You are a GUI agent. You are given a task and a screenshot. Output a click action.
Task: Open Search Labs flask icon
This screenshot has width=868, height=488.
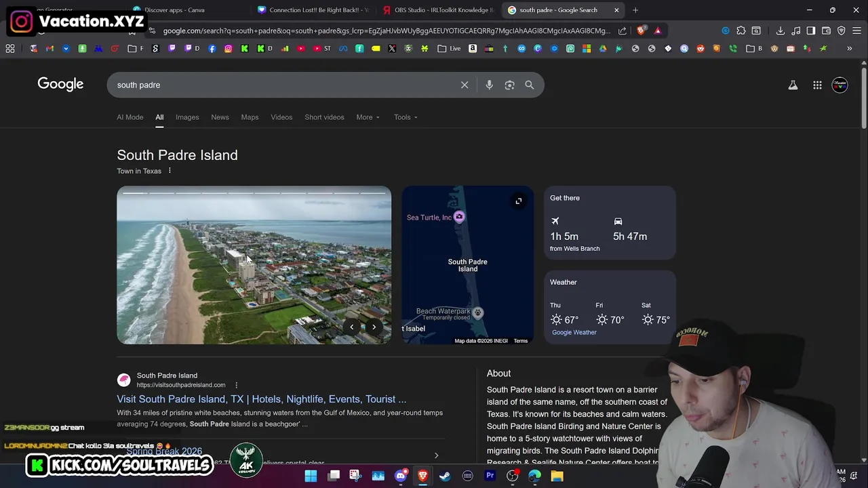[x=793, y=85]
